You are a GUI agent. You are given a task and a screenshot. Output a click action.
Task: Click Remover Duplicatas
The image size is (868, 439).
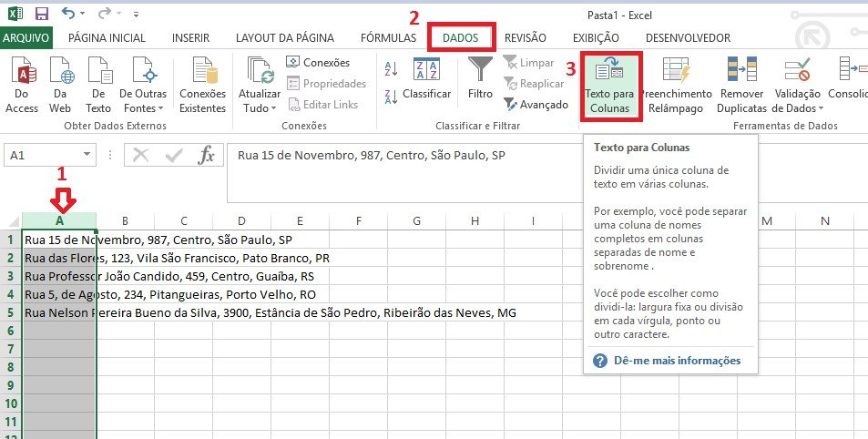coord(741,84)
